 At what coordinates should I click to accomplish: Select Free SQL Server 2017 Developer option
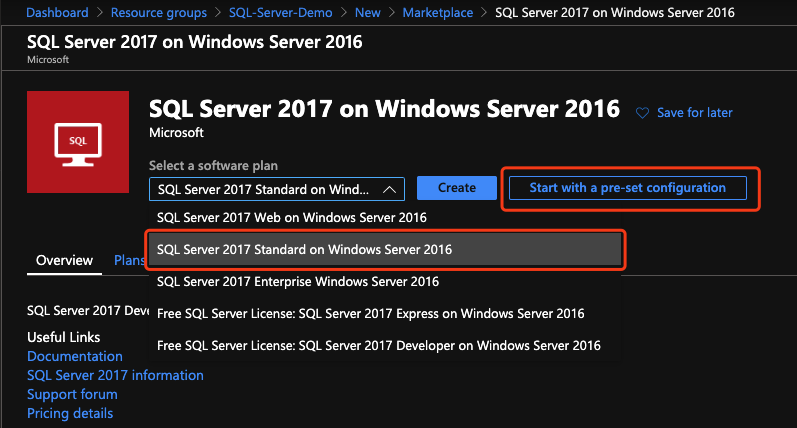click(x=385, y=346)
